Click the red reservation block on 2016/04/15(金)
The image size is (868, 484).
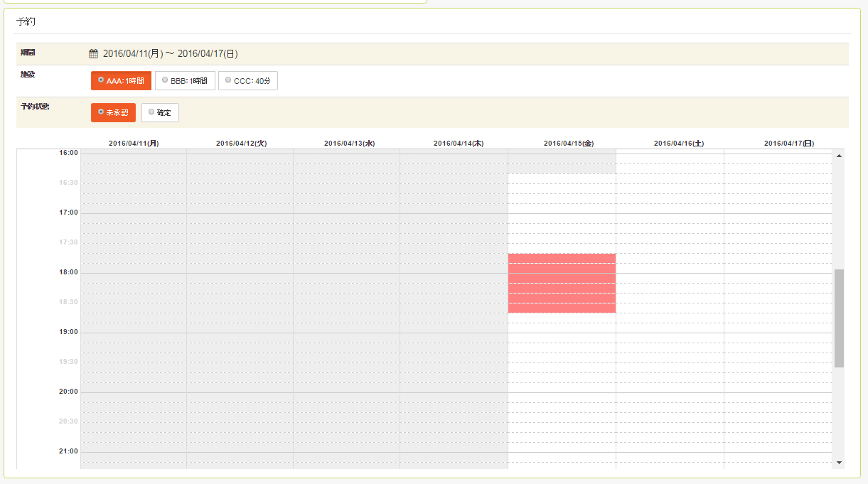click(x=562, y=283)
